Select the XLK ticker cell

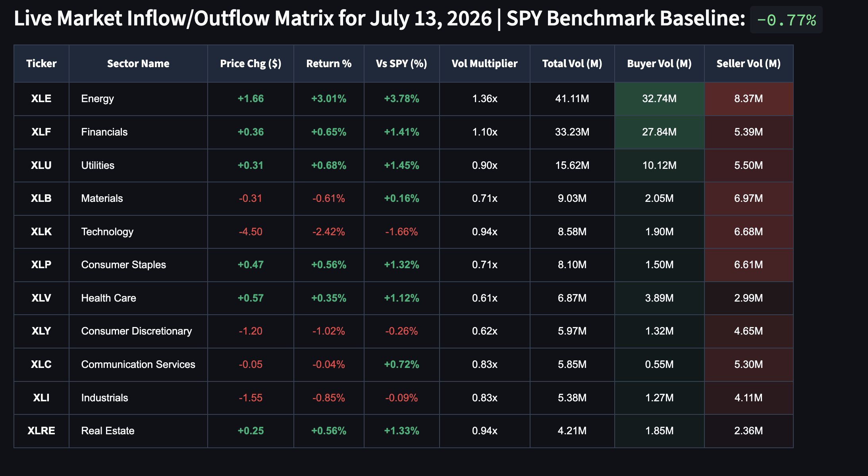pyautogui.click(x=41, y=232)
